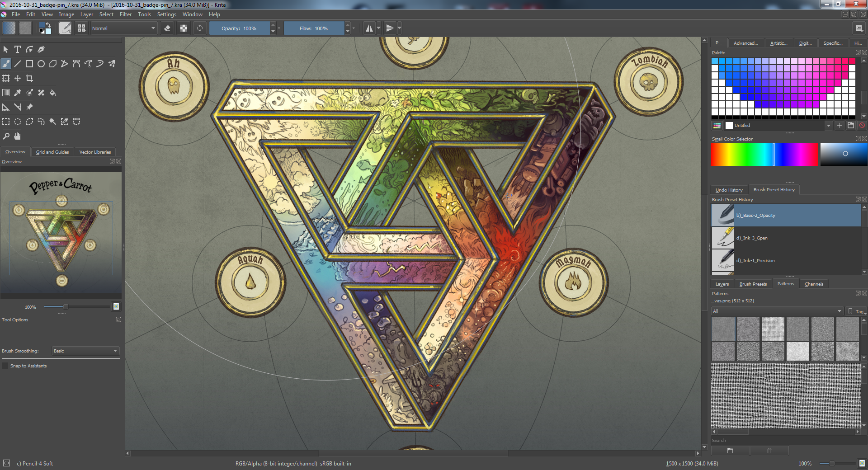Select the Transform tool
The image size is (868, 470).
pyautogui.click(x=6, y=78)
